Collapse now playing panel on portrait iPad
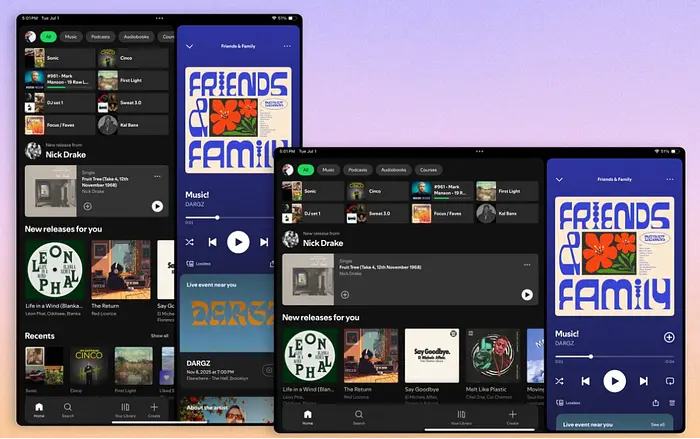Viewport: 700px width, 439px height. [x=189, y=46]
